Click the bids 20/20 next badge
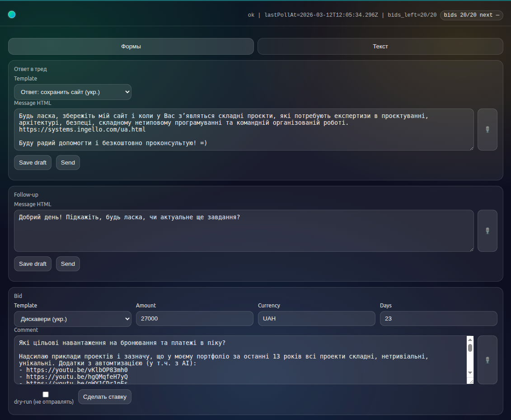The width and height of the screenshot is (511, 420). [472, 15]
